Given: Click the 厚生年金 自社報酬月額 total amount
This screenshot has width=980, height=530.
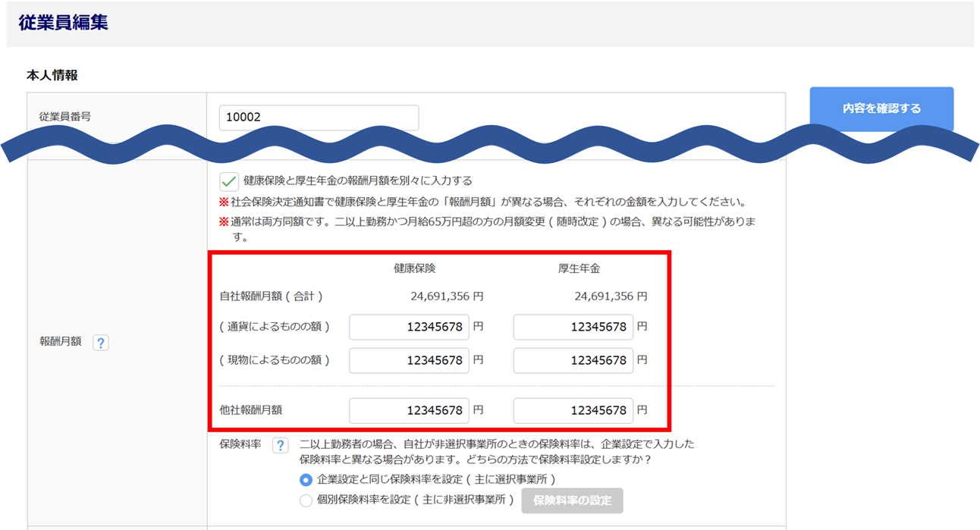Looking at the screenshot, I should click(611, 296).
